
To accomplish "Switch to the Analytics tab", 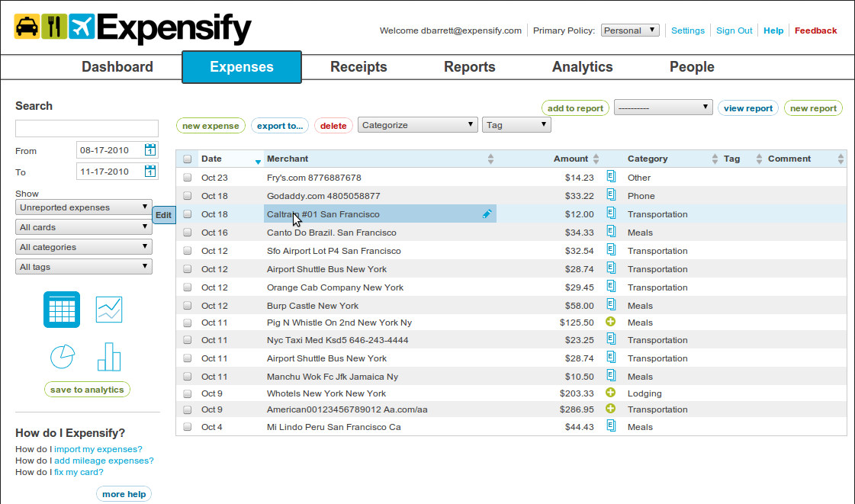I will (582, 66).
